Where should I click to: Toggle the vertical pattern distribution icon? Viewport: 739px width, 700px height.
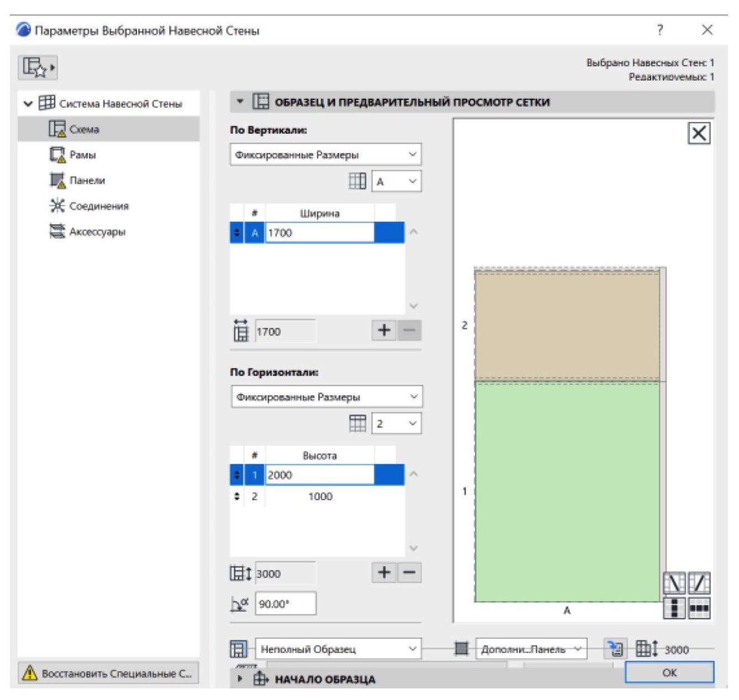[x=674, y=608]
